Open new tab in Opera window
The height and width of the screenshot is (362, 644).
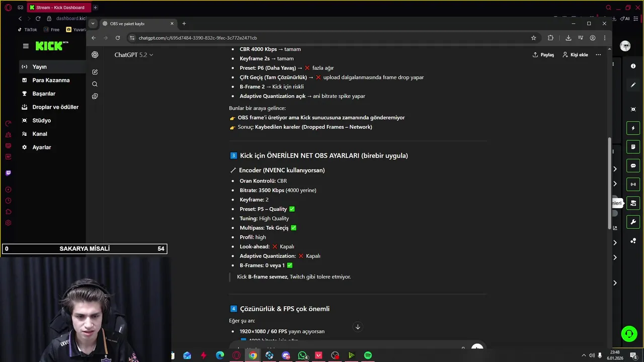coord(95,8)
